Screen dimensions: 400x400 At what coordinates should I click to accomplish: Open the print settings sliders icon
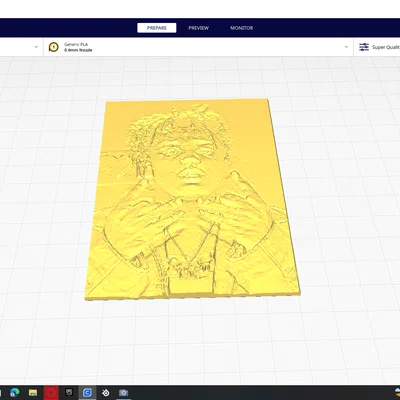pyautogui.click(x=364, y=47)
